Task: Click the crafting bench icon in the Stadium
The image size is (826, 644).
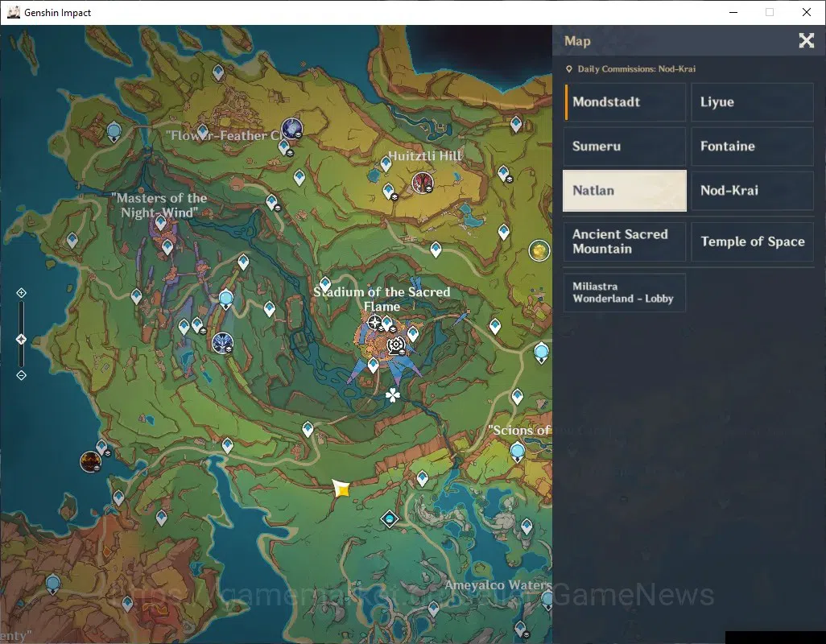Action: (x=395, y=345)
